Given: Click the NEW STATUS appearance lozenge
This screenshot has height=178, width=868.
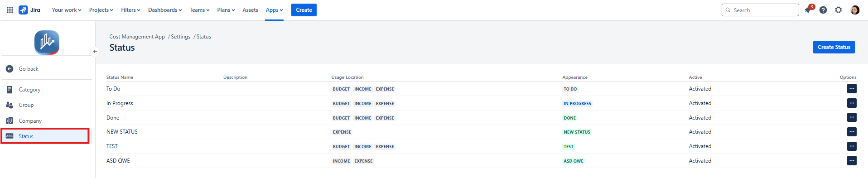Looking at the screenshot, I should coord(577,132).
